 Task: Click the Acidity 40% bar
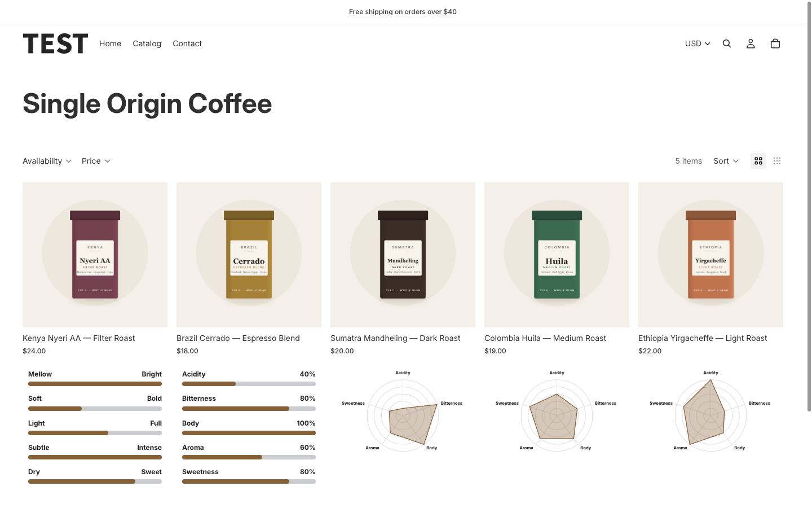249,384
